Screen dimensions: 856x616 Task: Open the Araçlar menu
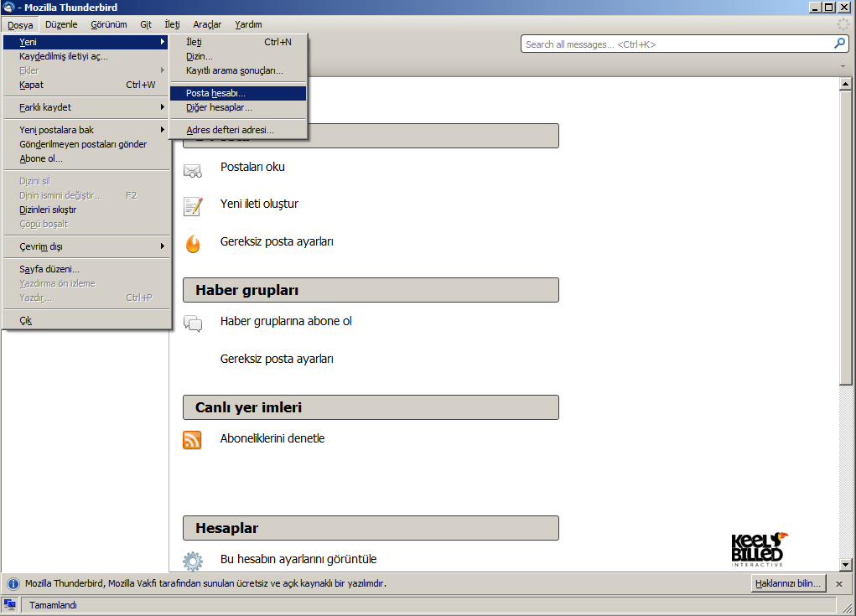pyautogui.click(x=207, y=24)
